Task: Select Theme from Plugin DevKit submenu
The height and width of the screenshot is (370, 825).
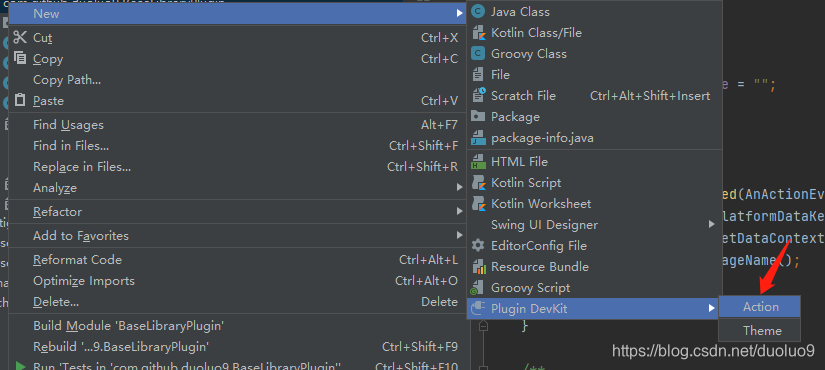Action: (x=759, y=331)
